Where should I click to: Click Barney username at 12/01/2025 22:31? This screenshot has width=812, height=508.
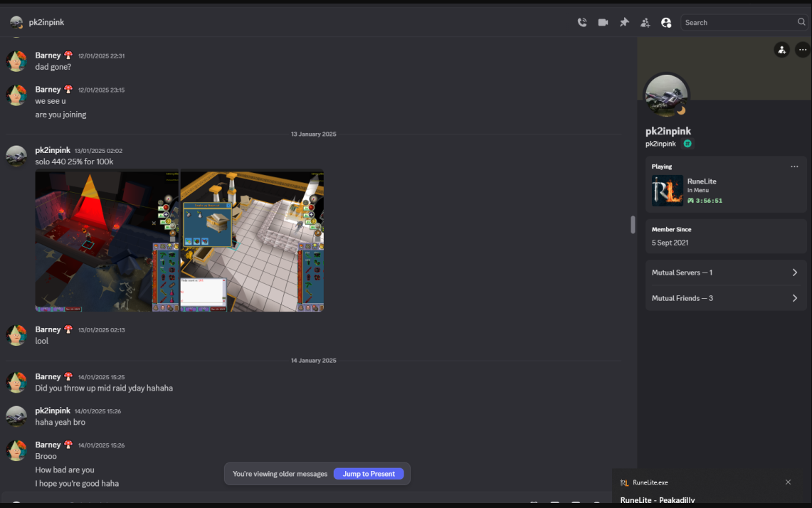[48, 55]
